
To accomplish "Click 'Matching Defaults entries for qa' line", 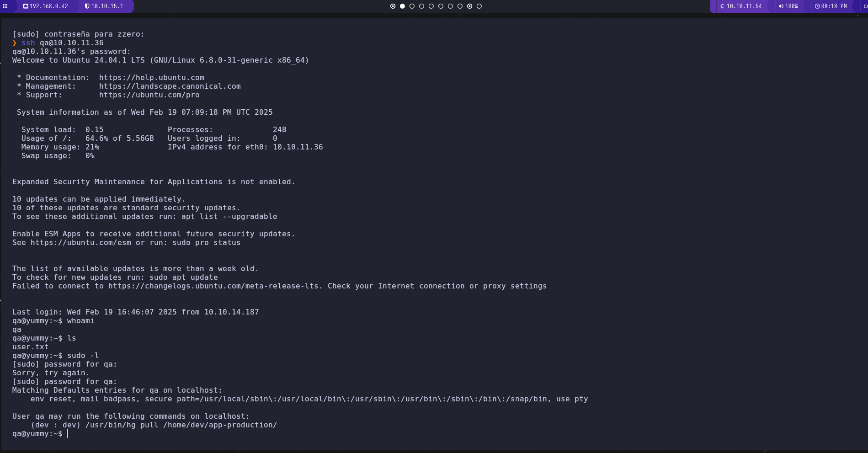I will click(x=117, y=390).
